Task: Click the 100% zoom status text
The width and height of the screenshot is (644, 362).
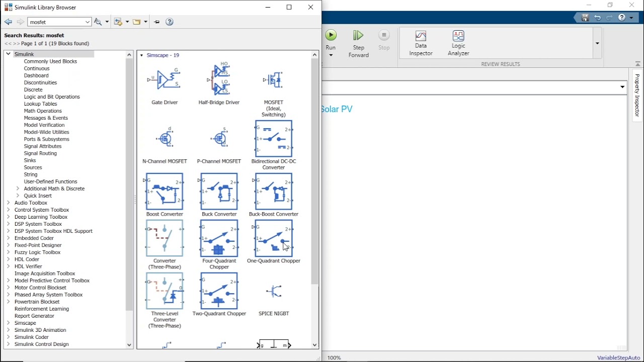Action: (334, 357)
